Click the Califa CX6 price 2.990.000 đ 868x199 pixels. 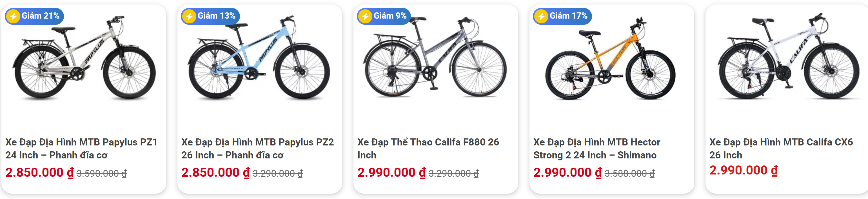pyautogui.click(x=744, y=170)
